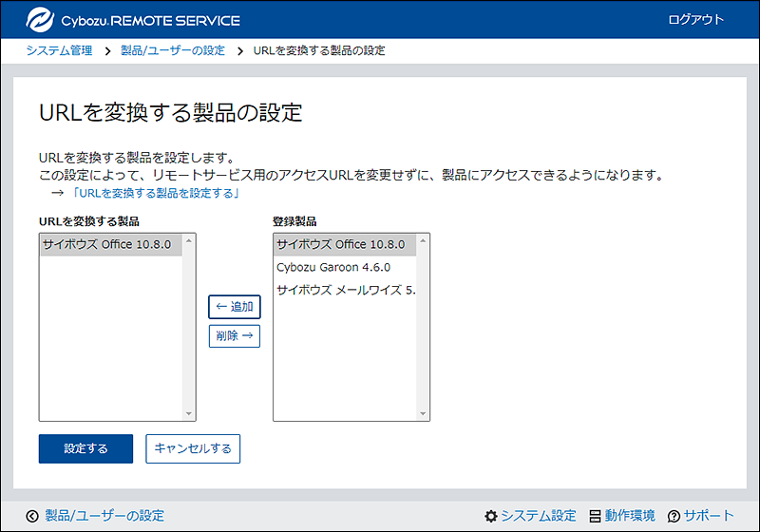Click the back-arrow icon in the footer
The image size is (760, 532).
tap(32, 517)
